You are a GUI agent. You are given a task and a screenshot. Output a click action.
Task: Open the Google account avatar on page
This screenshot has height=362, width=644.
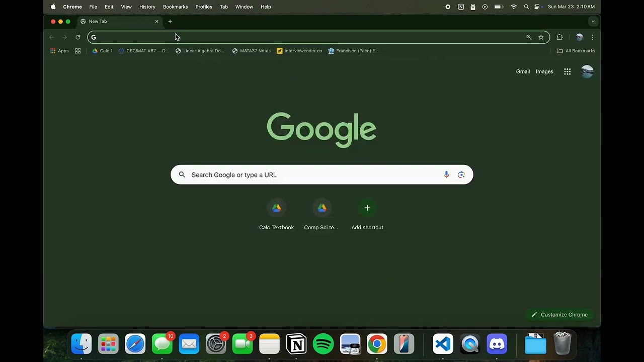[587, 71]
